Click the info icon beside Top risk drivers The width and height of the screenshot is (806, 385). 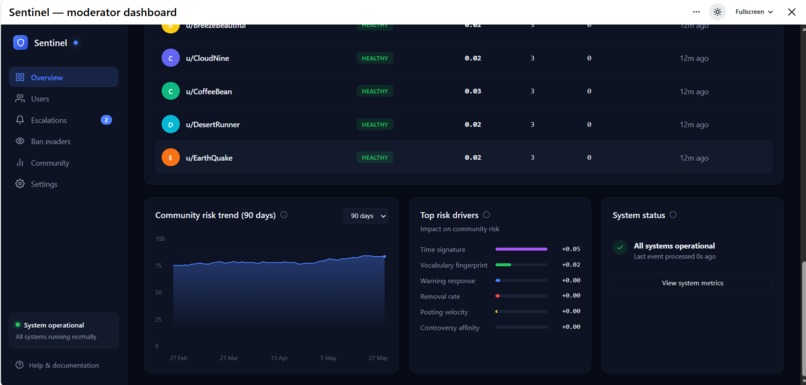point(486,215)
